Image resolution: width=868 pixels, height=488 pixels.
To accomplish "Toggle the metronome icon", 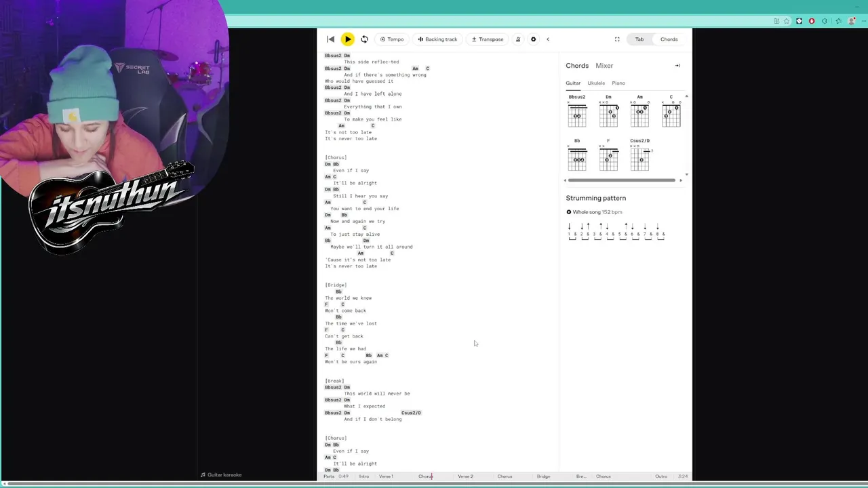I will click(518, 39).
